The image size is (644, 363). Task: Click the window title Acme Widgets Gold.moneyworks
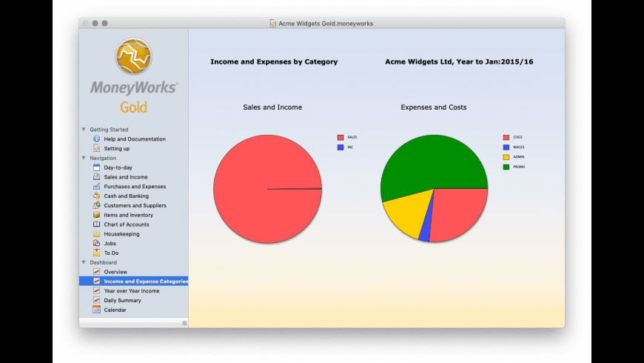click(326, 24)
